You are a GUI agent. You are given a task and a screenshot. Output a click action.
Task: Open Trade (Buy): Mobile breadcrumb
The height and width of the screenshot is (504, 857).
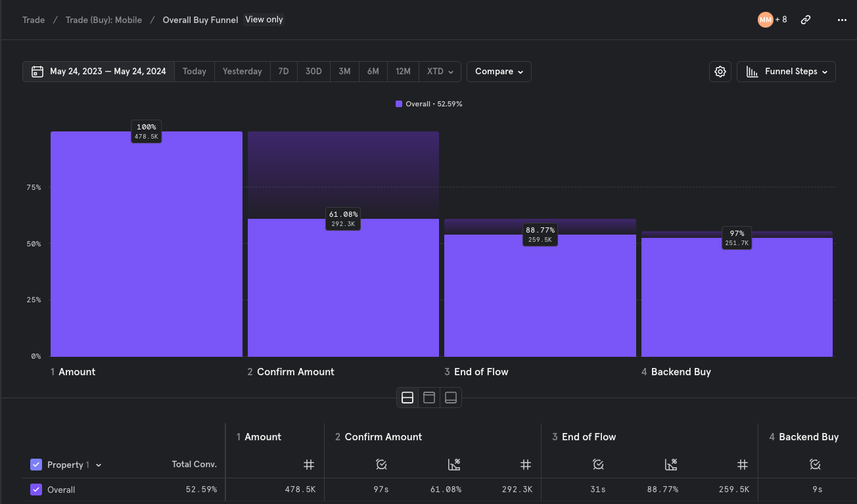pos(104,20)
